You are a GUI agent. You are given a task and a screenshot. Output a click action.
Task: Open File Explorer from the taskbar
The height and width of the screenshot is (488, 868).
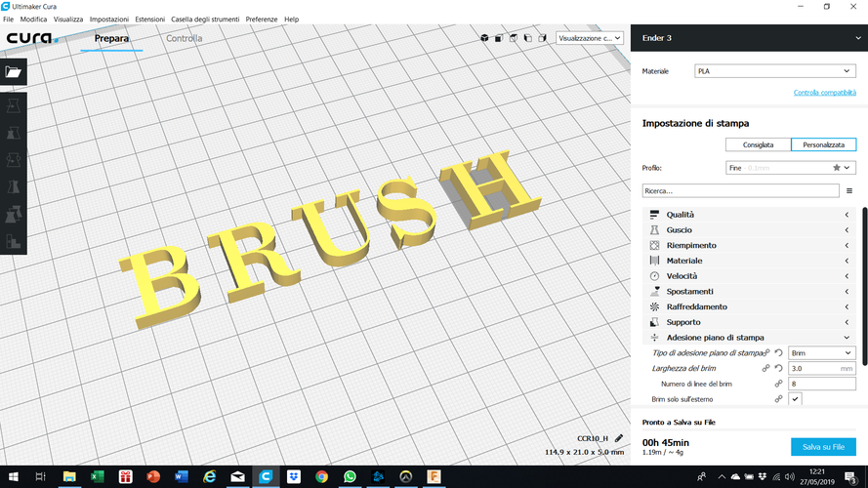(x=69, y=476)
